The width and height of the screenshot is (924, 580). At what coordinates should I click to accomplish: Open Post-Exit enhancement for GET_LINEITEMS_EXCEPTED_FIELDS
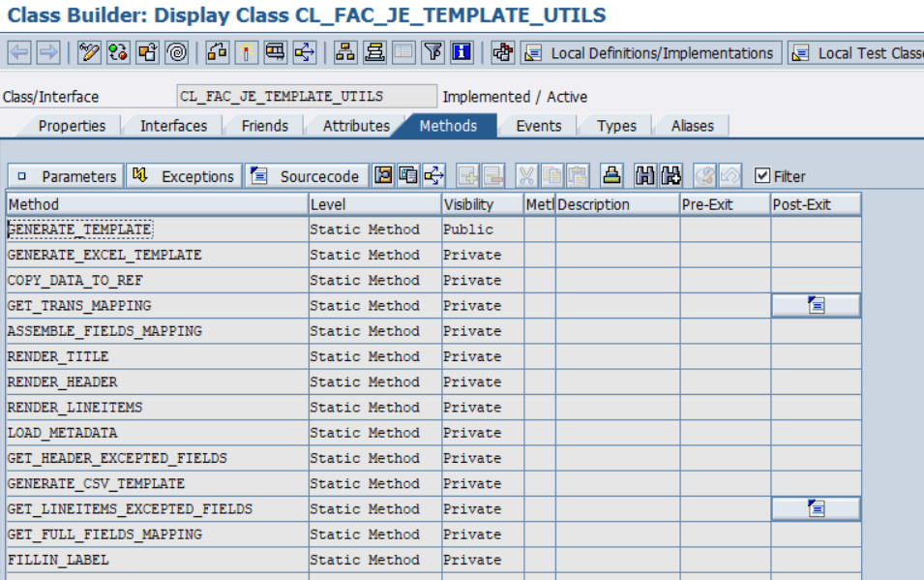[816, 507]
